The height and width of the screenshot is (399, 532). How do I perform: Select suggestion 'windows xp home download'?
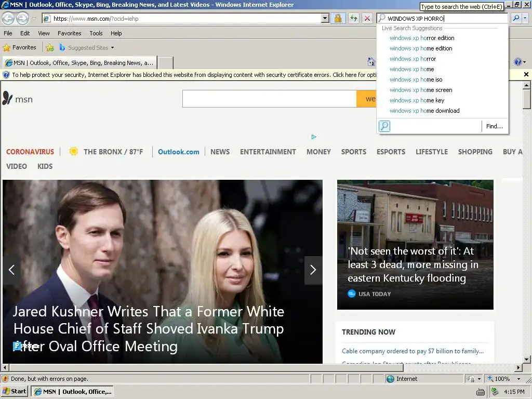click(424, 111)
